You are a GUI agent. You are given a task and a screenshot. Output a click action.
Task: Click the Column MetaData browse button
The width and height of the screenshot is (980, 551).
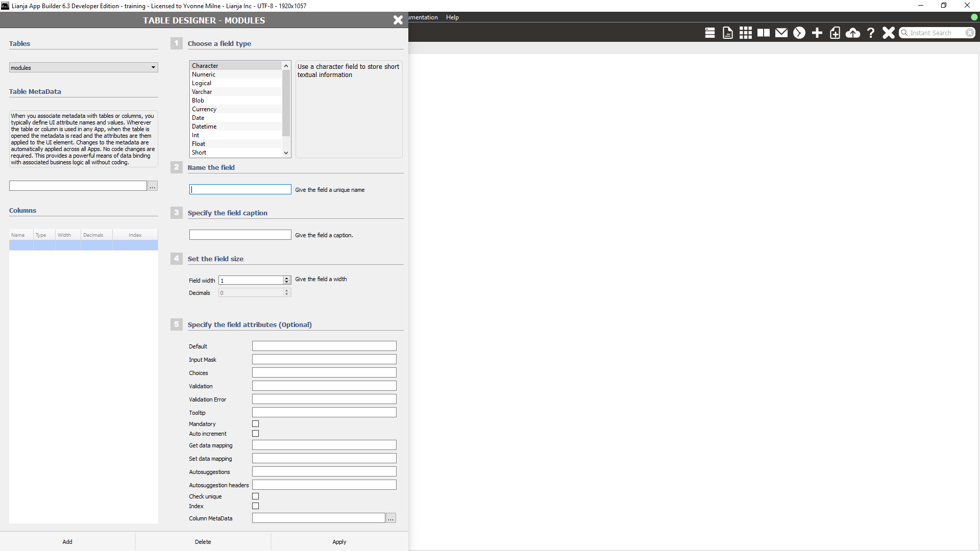pos(390,518)
